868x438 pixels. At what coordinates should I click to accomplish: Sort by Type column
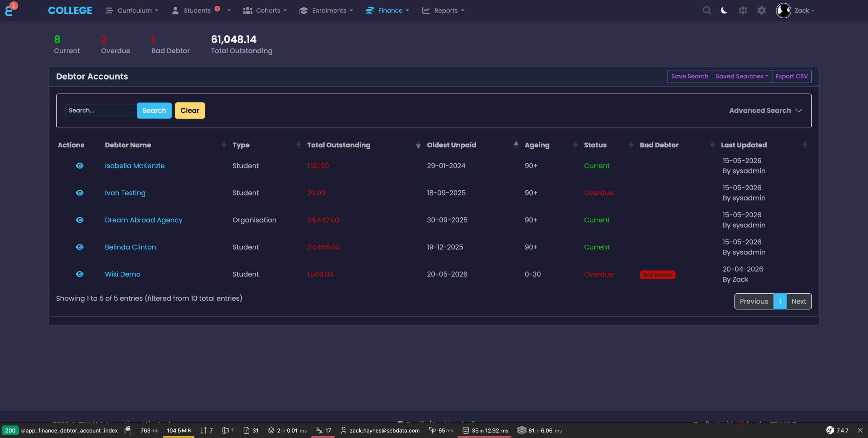click(x=266, y=145)
